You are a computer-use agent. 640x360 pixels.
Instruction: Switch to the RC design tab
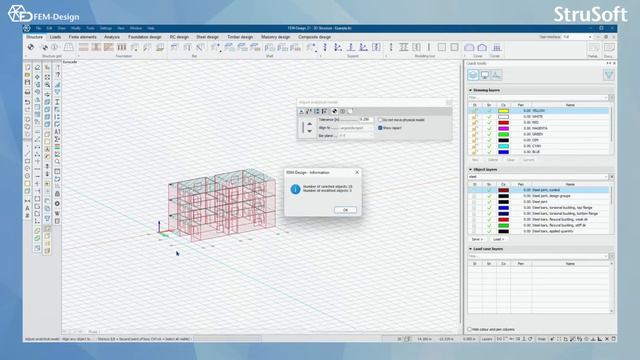[179, 37]
